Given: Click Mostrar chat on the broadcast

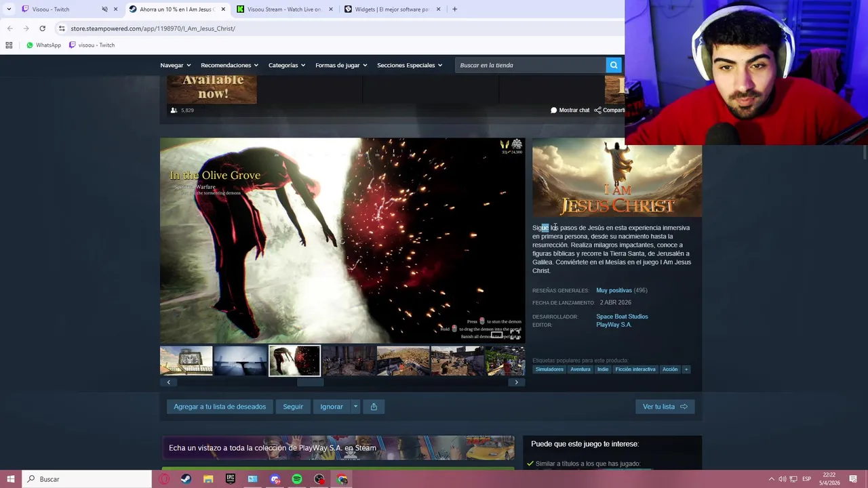Looking at the screenshot, I should [570, 110].
